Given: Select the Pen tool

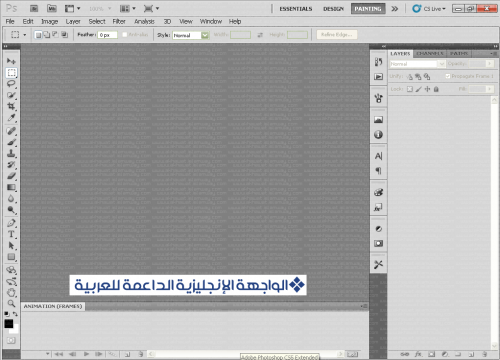Looking at the screenshot, I should pyautogui.click(x=11, y=223).
